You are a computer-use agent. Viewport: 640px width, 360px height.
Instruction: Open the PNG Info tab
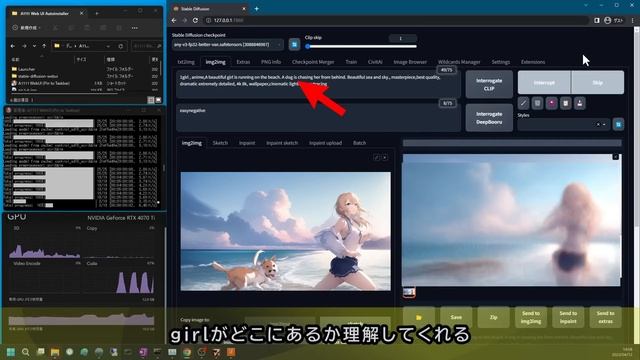click(x=271, y=62)
